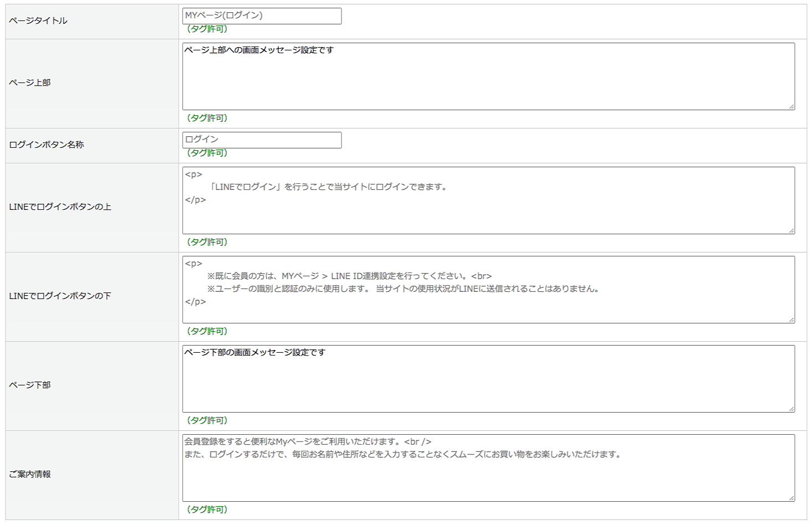Click the ご案内情報 textarea resize handle
This screenshot has width=812, height=525.
point(792,498)
